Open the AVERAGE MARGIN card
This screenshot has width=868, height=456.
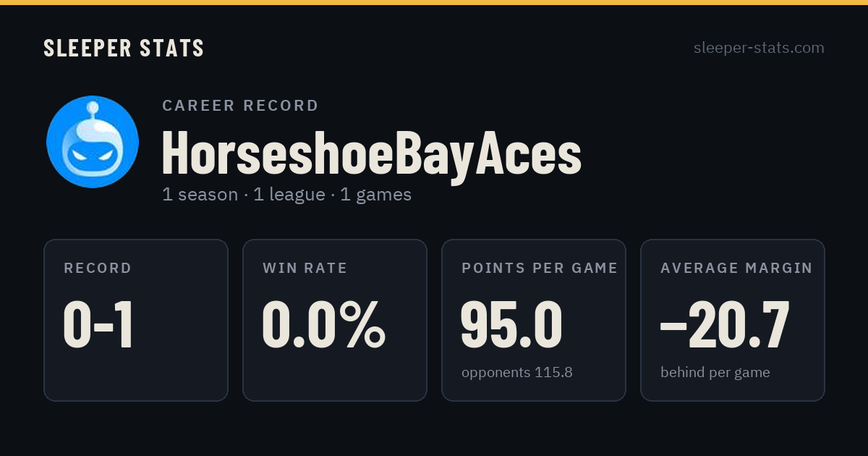coord(733,320)
